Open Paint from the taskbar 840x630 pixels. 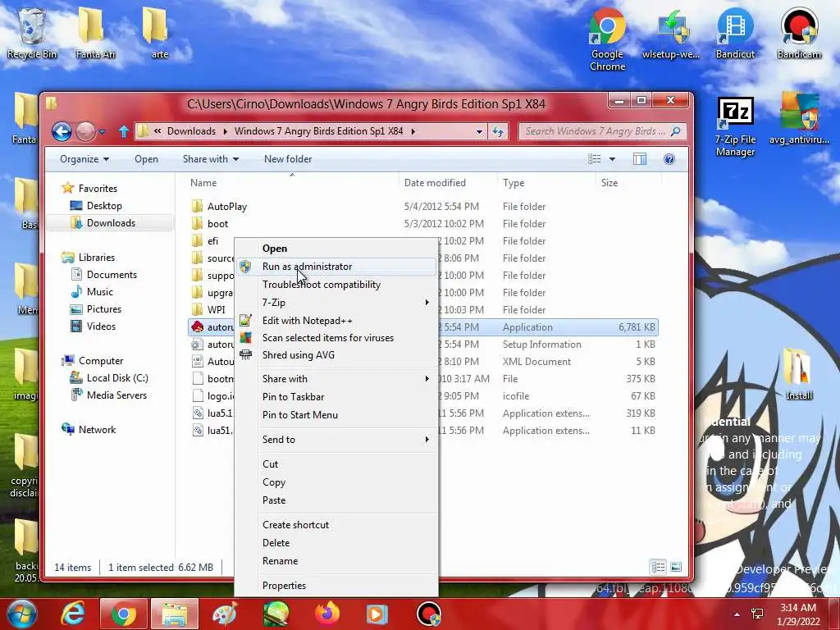tap(225, 614)
